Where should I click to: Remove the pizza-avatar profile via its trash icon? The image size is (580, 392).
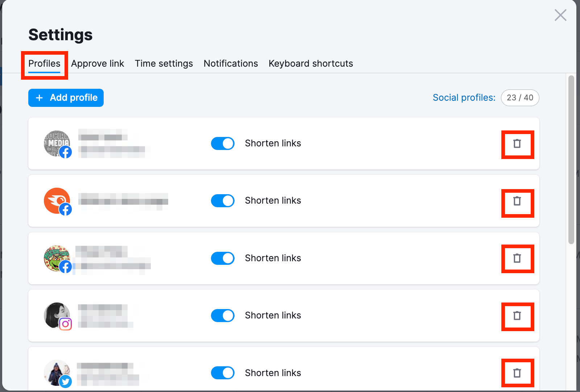pos(518,259)
